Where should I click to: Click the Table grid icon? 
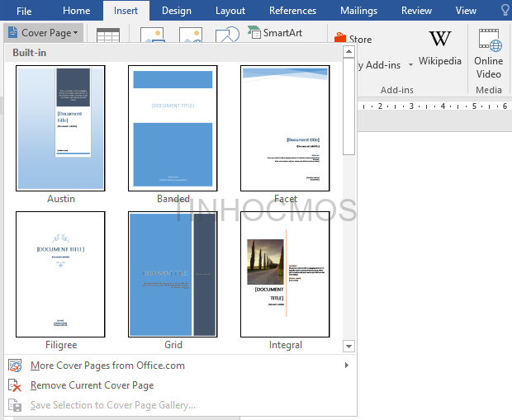[x=108, y=35]
